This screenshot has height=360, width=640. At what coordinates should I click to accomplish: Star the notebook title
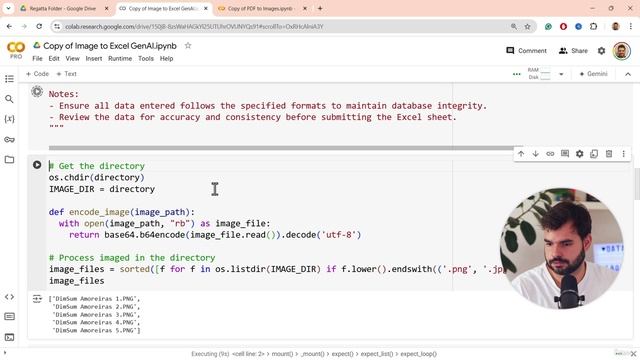(x=188, y=46)
